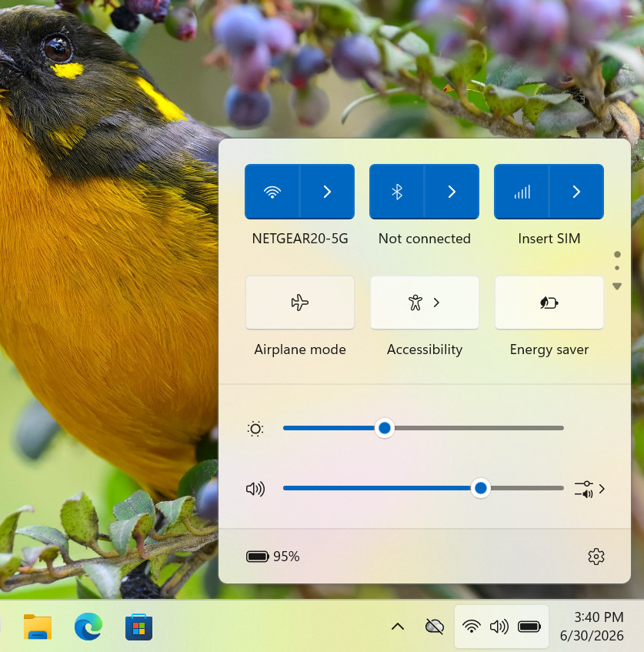
Task: Open the Accessibility quick settings
Action: click(425, 303)
